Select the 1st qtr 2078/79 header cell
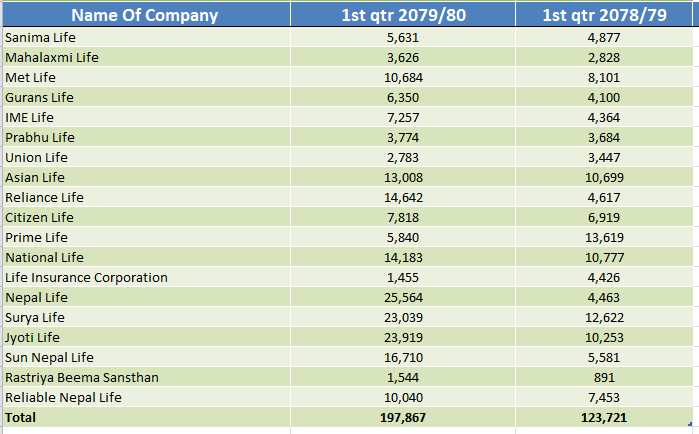Screen dimensions: 699x434 coord(604,15)
